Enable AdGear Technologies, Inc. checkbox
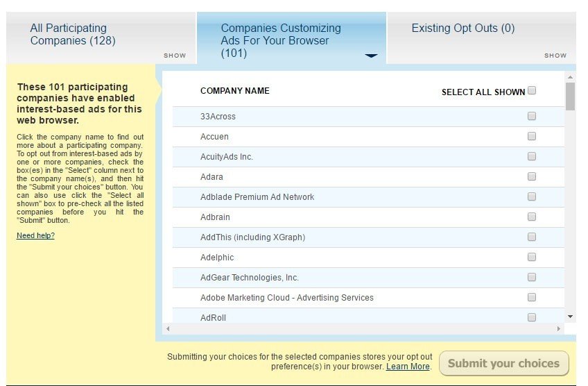Screen dimensions: 588x386 (x=532, y=277)
